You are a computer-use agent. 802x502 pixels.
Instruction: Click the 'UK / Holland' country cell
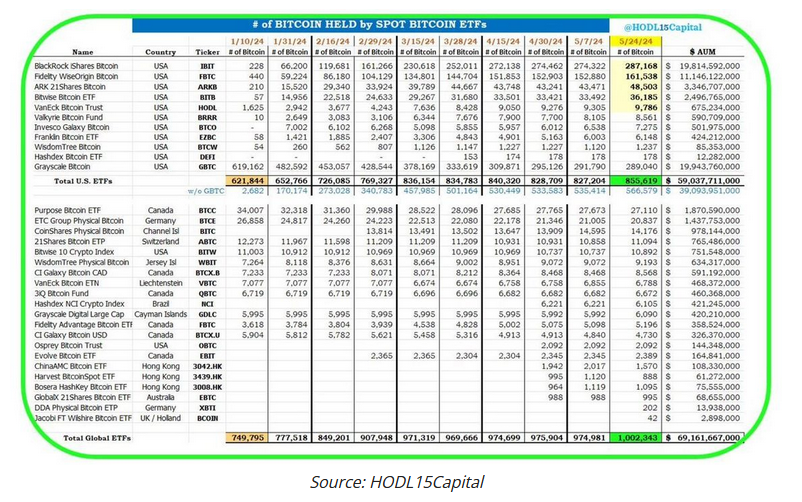tap(161, 418)
